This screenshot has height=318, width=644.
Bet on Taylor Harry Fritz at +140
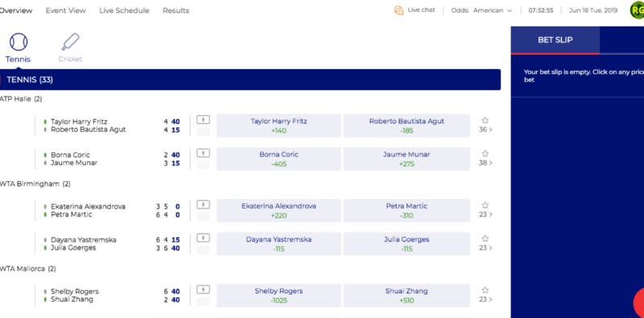[279, 126]
